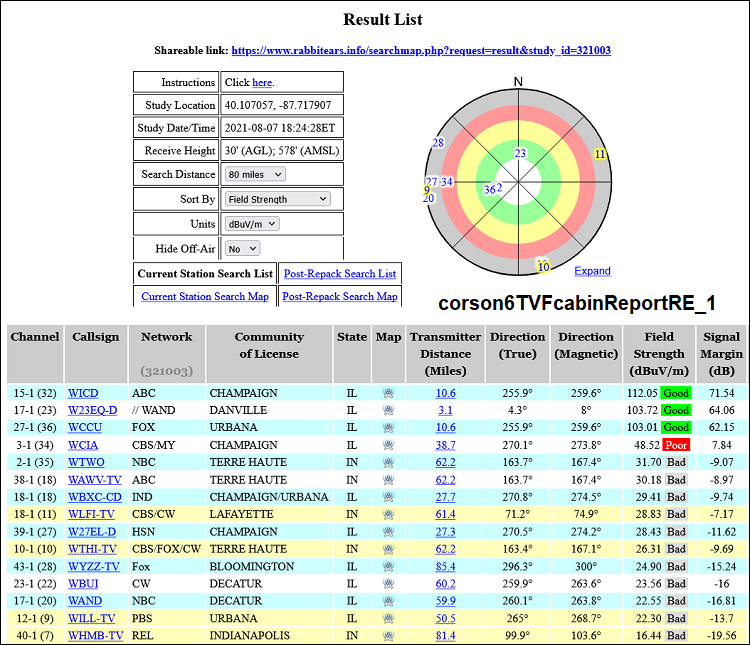The height and width of the screenshot is (645, 750).
Task: Open the W23EQ-D callsign link
Action: click(x=92, y=410)
